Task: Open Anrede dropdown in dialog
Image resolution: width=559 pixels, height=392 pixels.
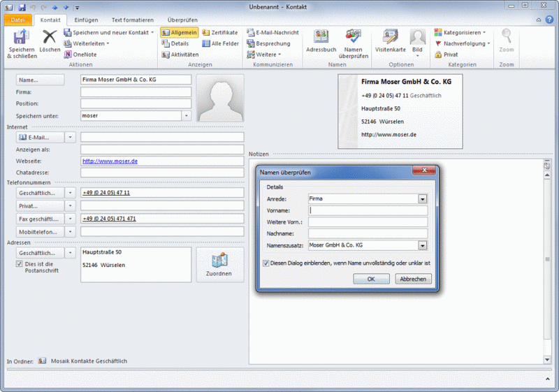Action: pos(423,199)
